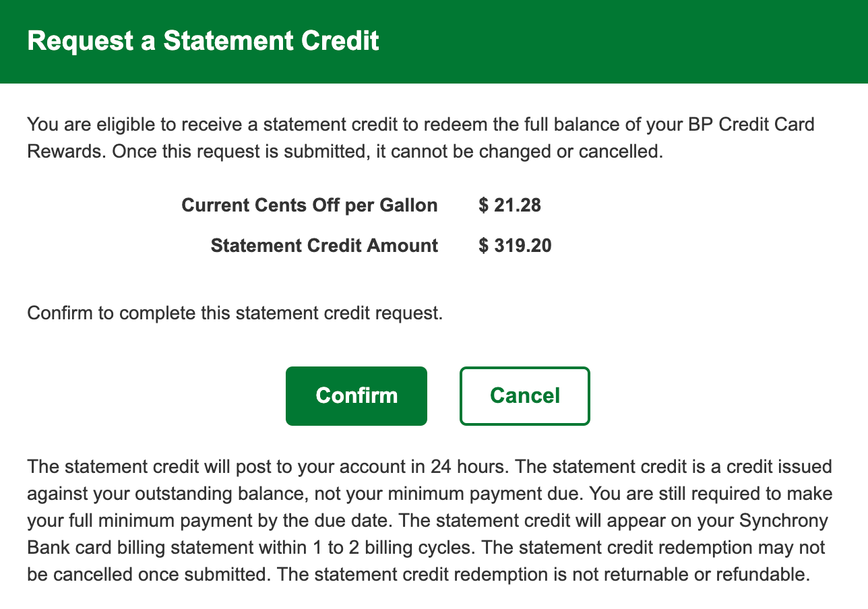
Task: Click the word 'Rewards' in the first paragraph
Action: (x=64, y=152)
